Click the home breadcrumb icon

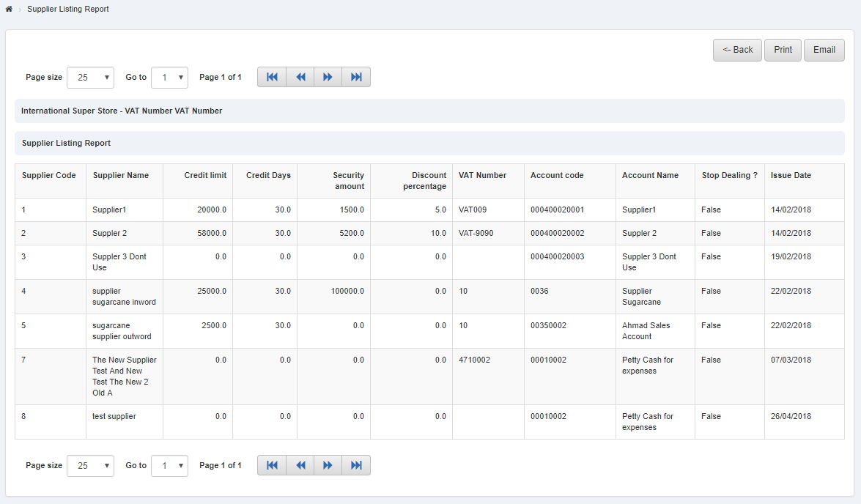tap(8, 9)
